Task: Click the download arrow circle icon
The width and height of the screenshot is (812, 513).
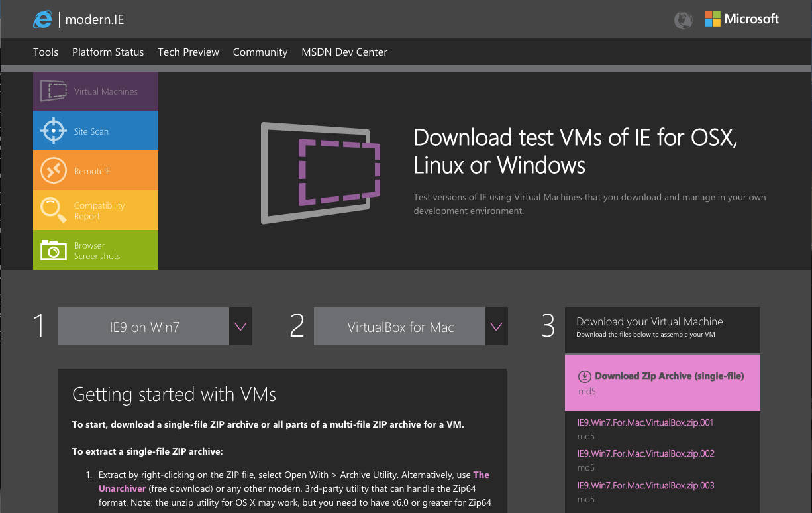Action: [x=584, y=376]
